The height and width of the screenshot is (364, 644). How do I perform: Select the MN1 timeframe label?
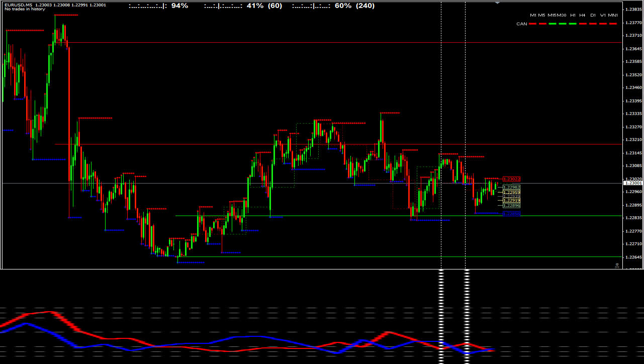point(613,15)
